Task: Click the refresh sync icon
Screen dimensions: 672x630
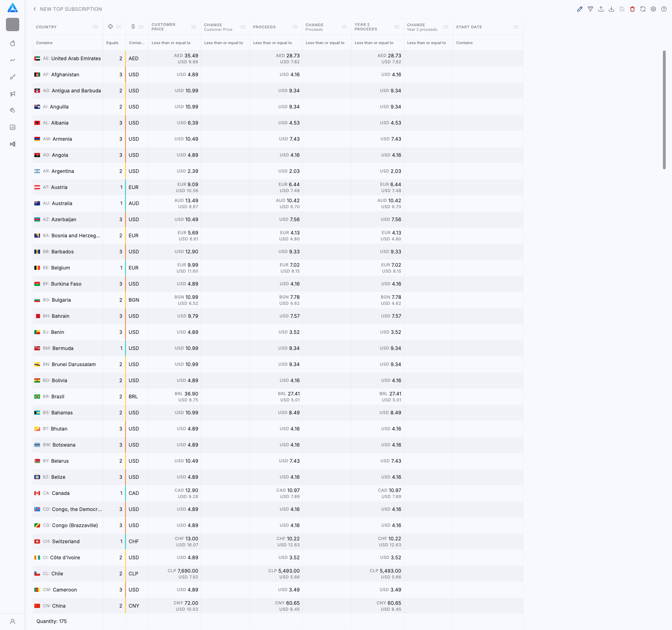Action: click(643, 9)
